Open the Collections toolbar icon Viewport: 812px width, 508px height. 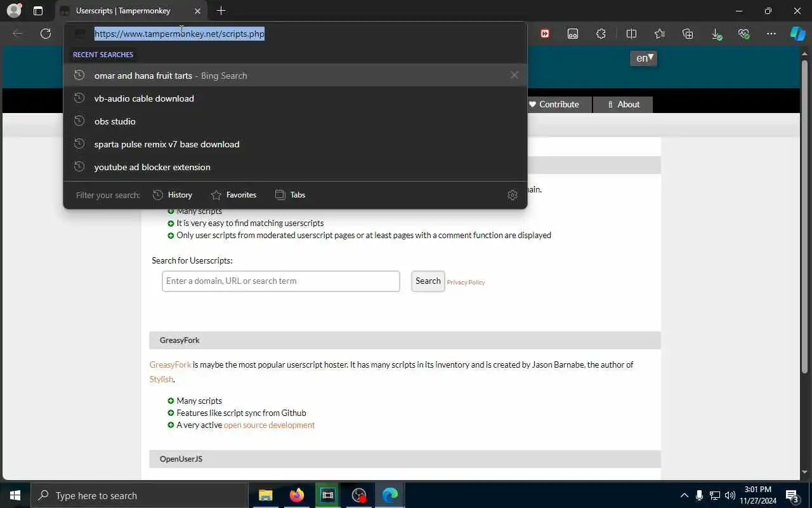(688, 34)
